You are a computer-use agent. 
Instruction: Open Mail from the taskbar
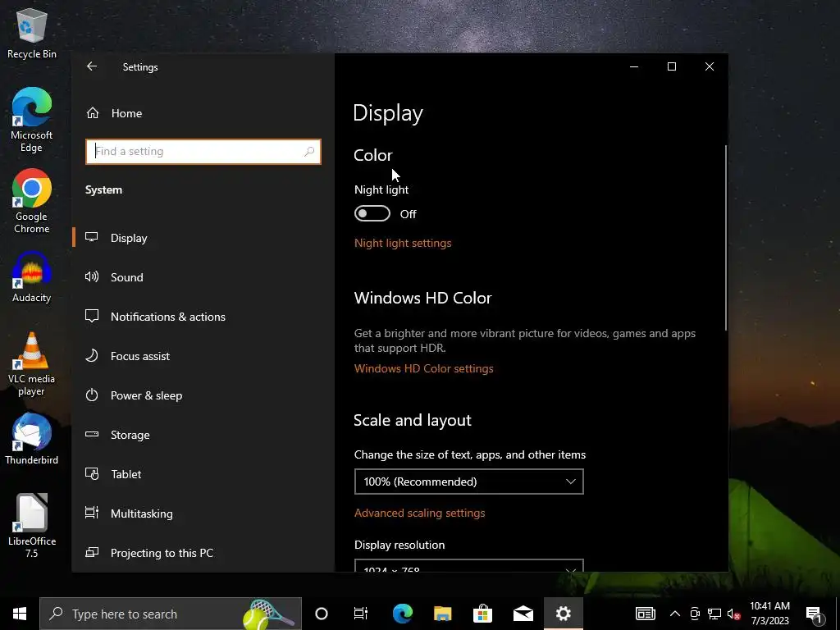[523, 614]
